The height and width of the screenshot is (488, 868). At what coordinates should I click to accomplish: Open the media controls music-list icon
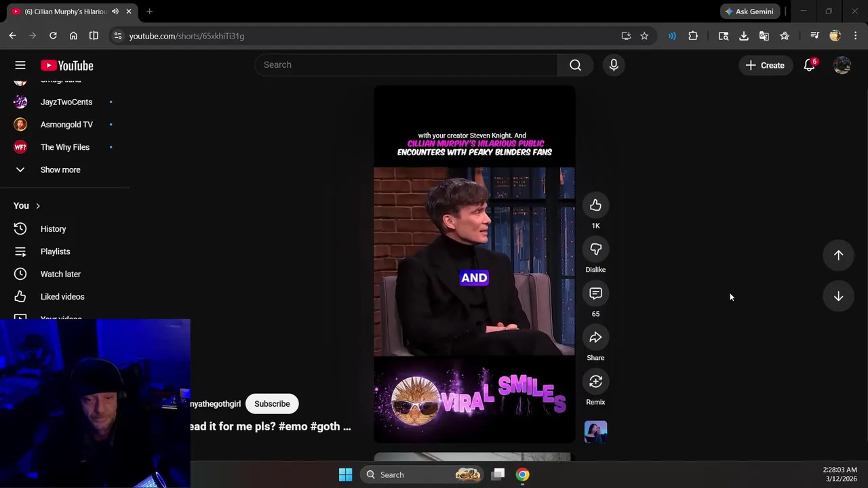pos(814,36)
